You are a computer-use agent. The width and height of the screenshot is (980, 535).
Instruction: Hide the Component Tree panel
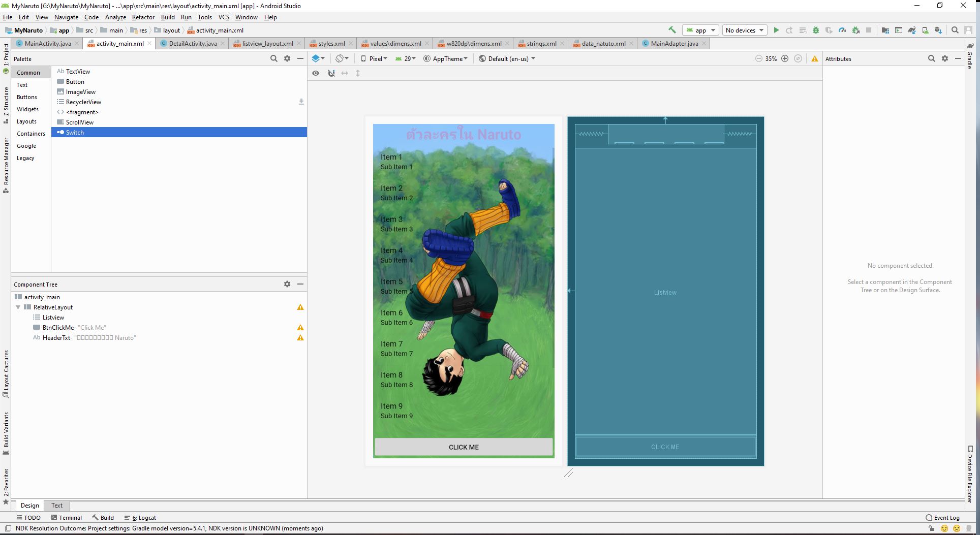[x=300, y=284]
